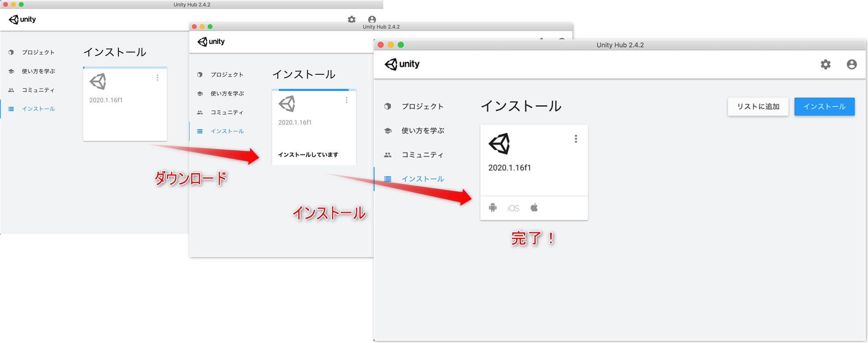The width and height of the screenshot is (868, 343).
Task: Click インストールしています status text
Action: (x=308, y=154)
